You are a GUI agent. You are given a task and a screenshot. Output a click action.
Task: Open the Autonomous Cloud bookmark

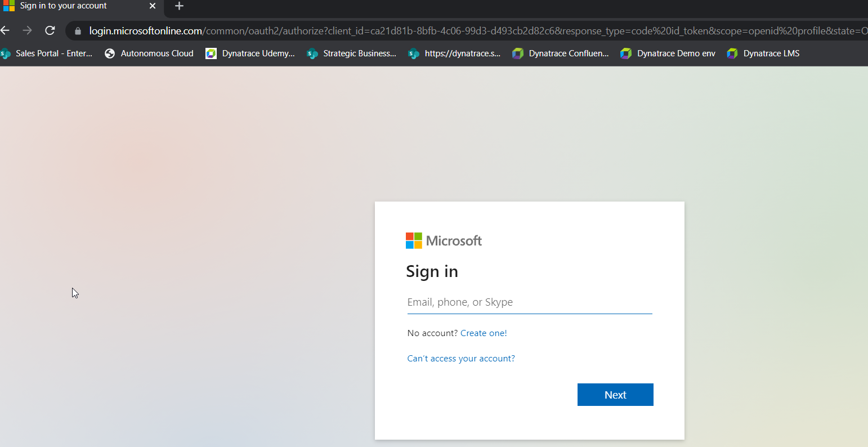click(x=149, y=53)
